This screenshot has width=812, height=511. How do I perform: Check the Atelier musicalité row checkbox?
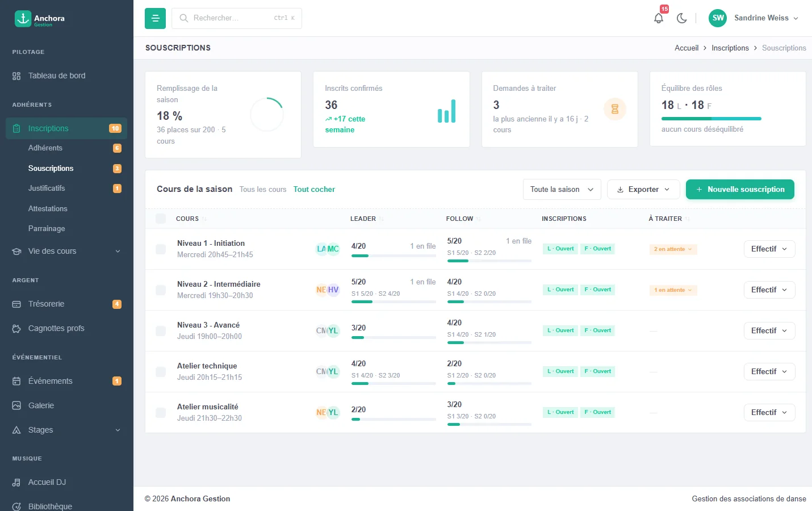[161, 413]
